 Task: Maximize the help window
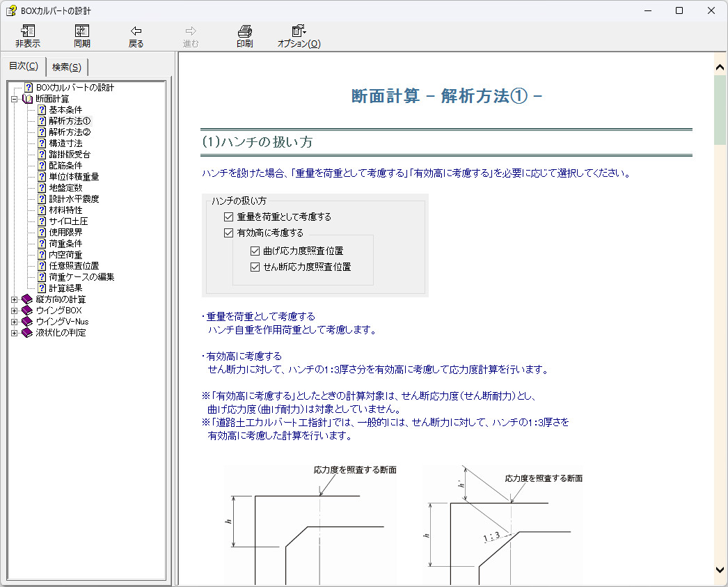[x=679, y=10]
